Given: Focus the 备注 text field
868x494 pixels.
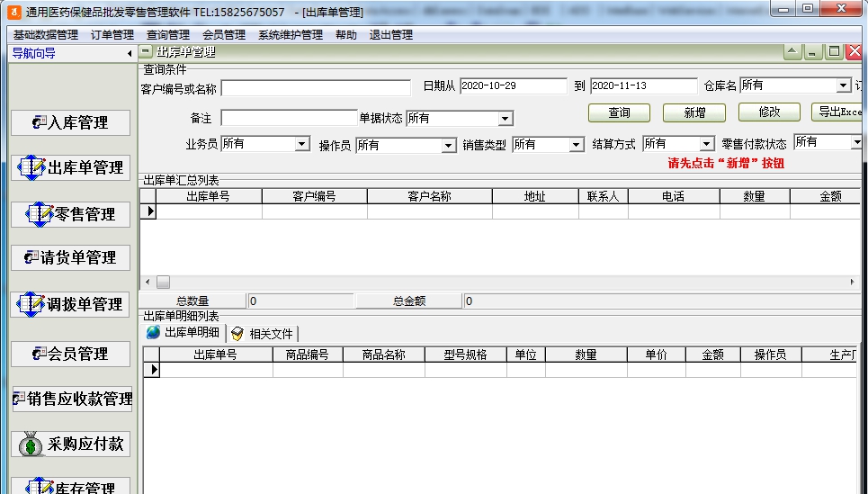Looking at the screenshot, I should (x=289, y=117).
